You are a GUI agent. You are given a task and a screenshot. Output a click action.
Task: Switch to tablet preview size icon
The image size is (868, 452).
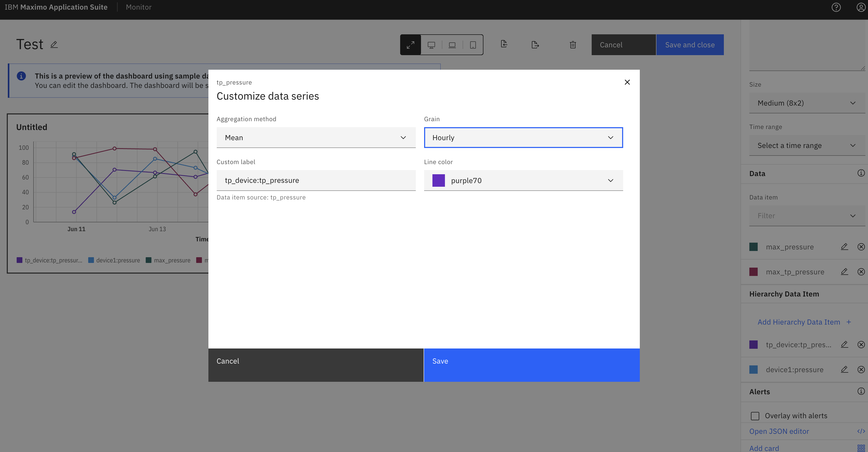(473, 45)
